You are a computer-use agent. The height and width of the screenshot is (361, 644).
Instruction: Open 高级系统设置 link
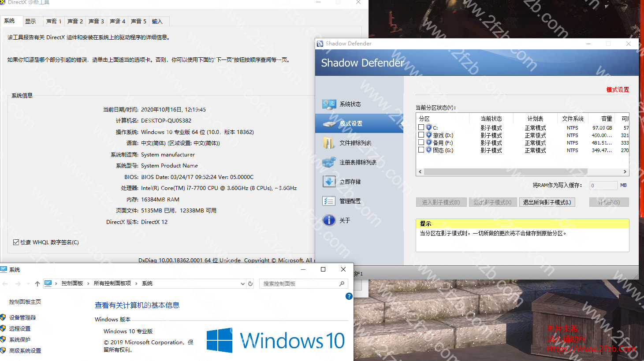pos(25,350)
